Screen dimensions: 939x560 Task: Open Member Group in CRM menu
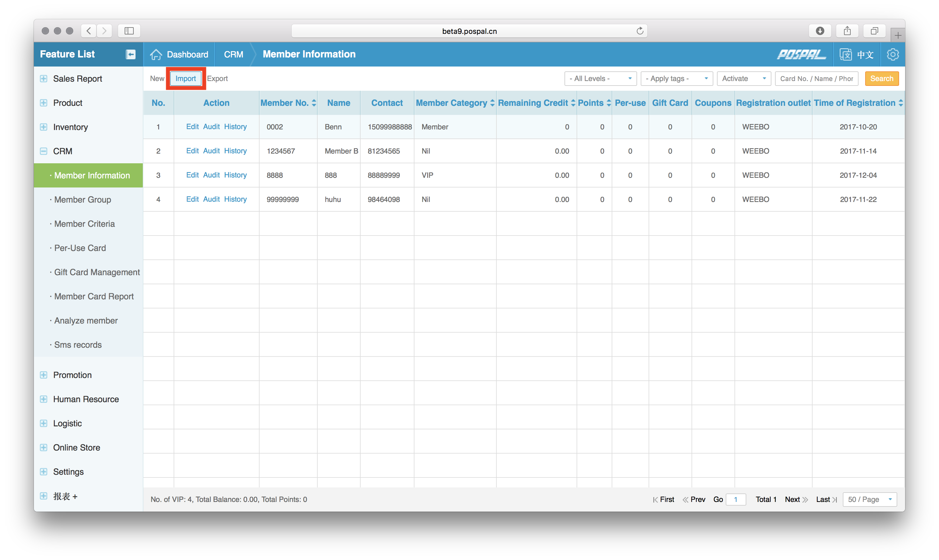click(83, 200)
